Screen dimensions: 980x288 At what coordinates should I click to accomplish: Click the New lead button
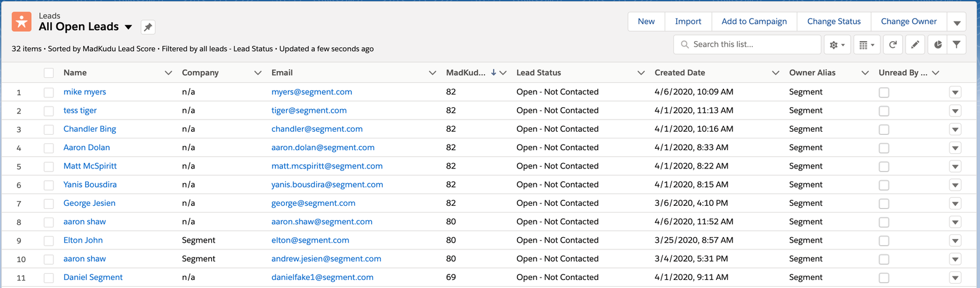[646, 21]
